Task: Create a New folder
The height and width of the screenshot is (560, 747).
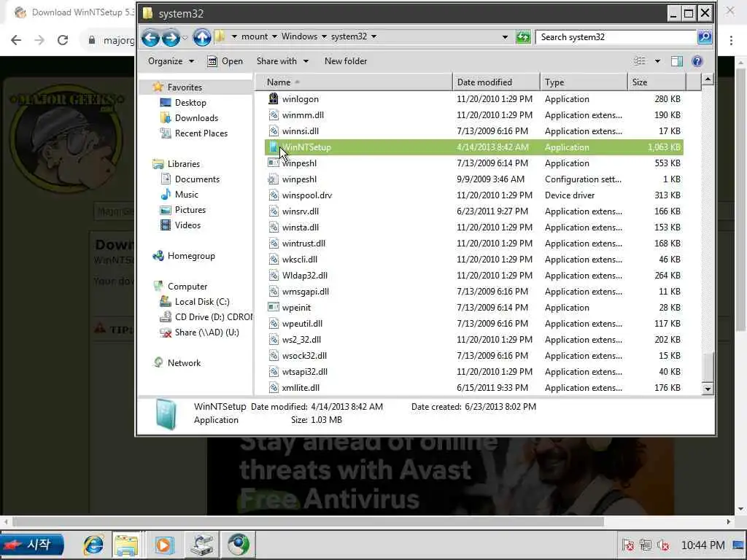Action: 346,61
